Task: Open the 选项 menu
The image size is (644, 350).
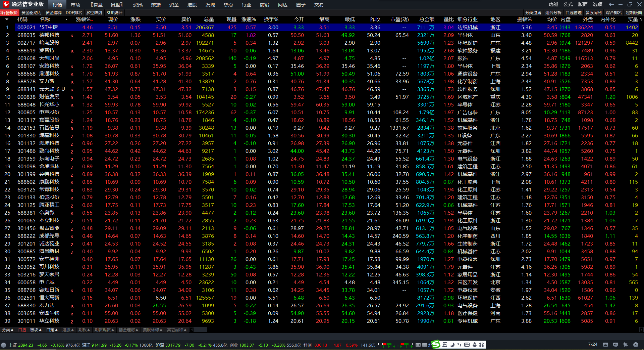Action: (x=598, y=4)
